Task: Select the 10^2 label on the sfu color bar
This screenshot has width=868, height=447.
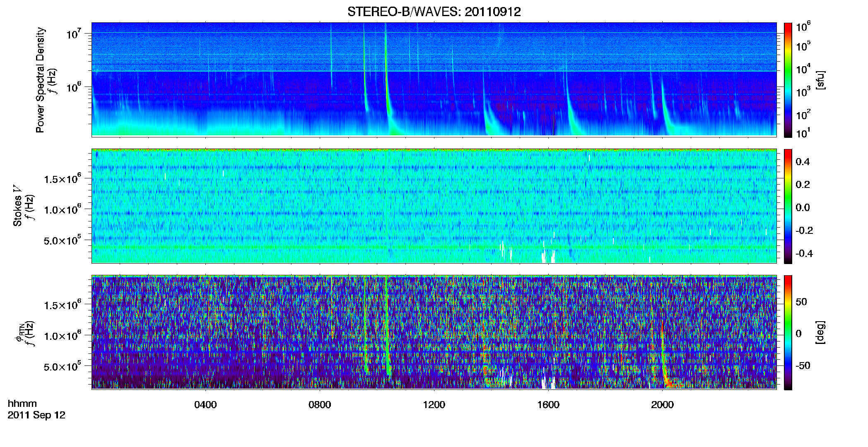Action: tap(803, 114)
